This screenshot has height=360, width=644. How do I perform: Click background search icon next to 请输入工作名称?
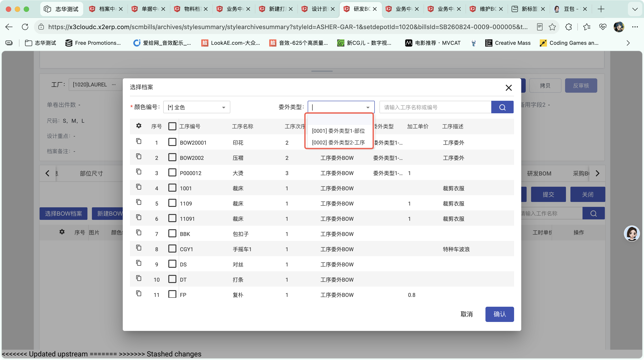point(593,213)
